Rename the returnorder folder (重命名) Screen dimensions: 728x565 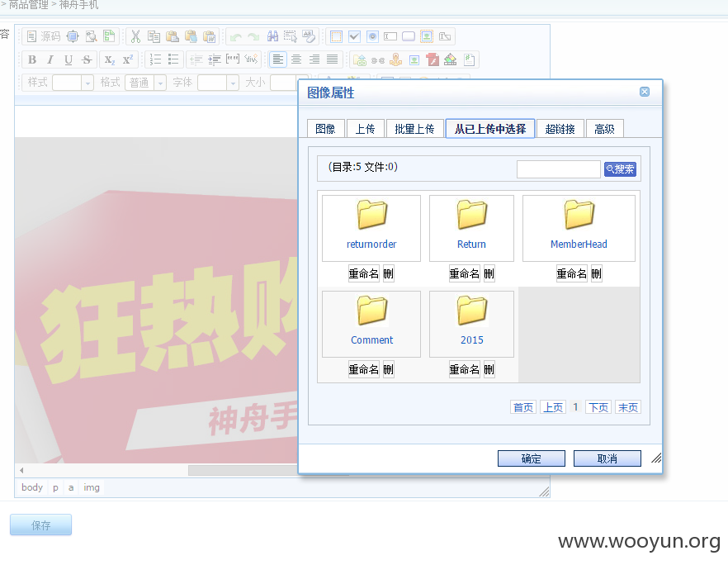tap(363, 273)
